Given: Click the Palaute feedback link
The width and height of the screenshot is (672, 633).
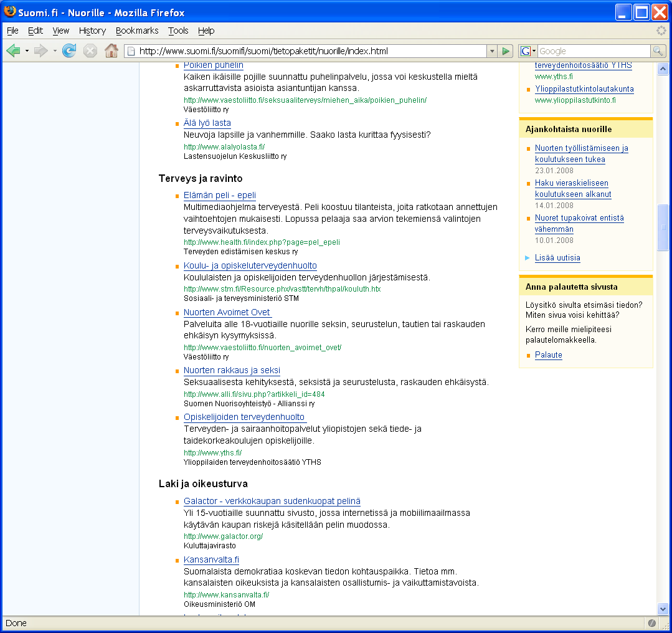Looking at the screenshot, I should coord(548,355).
